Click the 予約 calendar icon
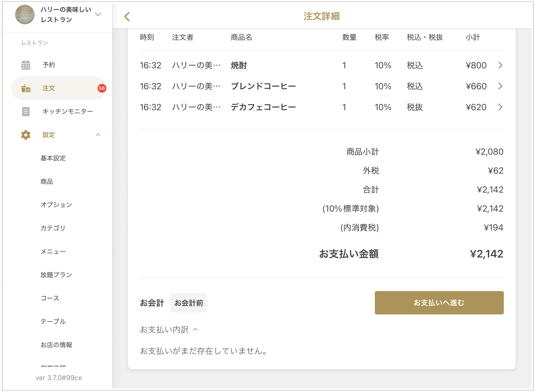The image size is (535, 392). point(26,65)
